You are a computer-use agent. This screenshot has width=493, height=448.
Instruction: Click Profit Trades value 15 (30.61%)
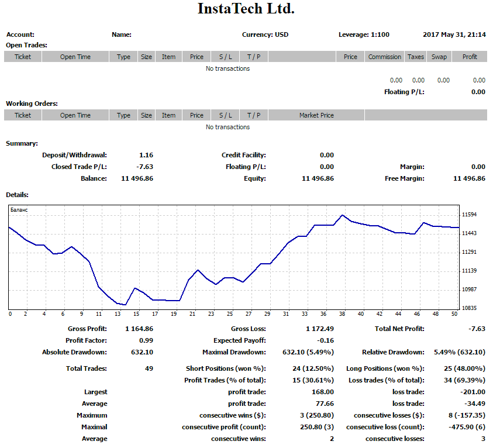pyautogui.click(x=313, y=380)
